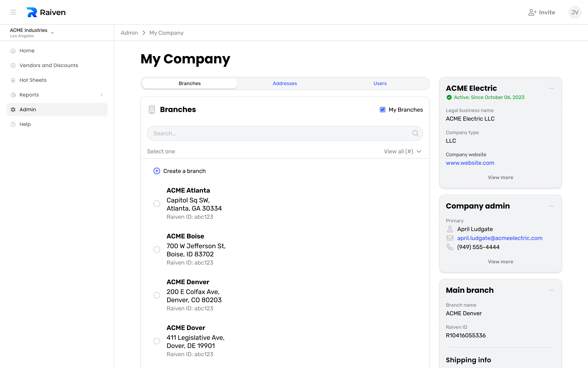Open april.ludgate@acmeelectric.com email link

(500, 238)
